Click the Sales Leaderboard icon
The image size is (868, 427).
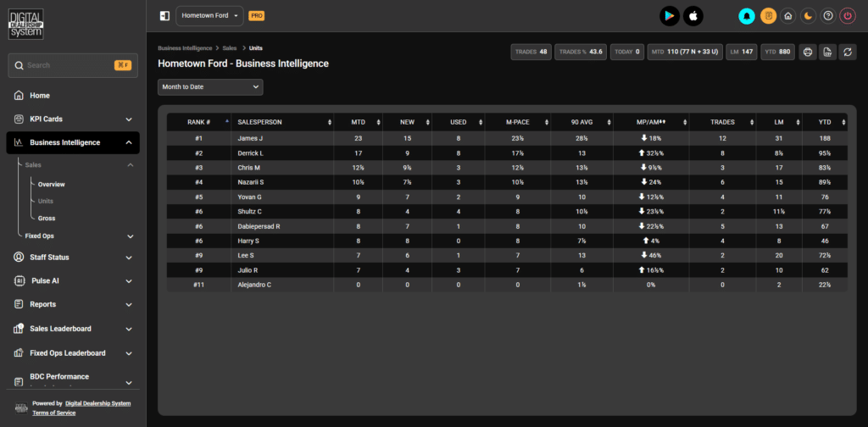(x=19, y=329)
